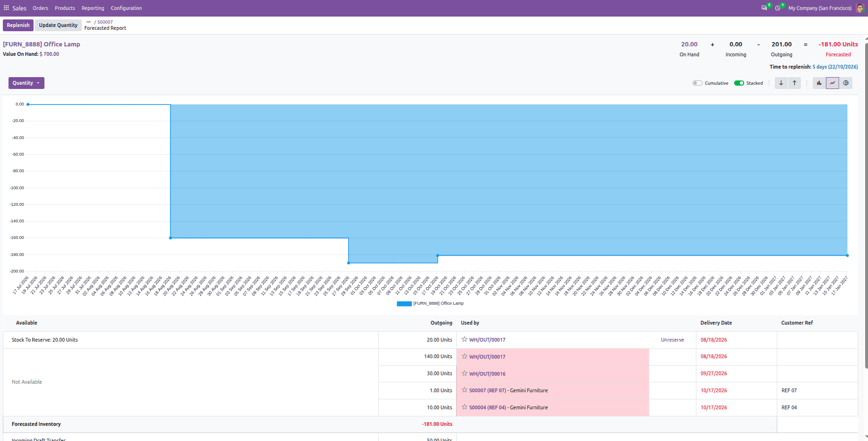Click the Update Quantity button
Image resolution: width=868 pixels, height=441 pixels.
(x=58, y=25)
